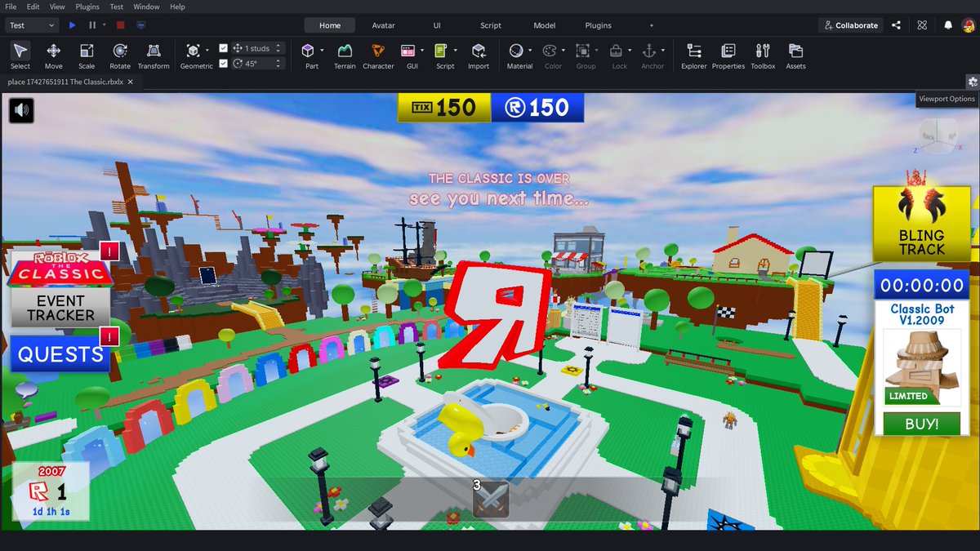Open the Assets panel

coord(795,56)
